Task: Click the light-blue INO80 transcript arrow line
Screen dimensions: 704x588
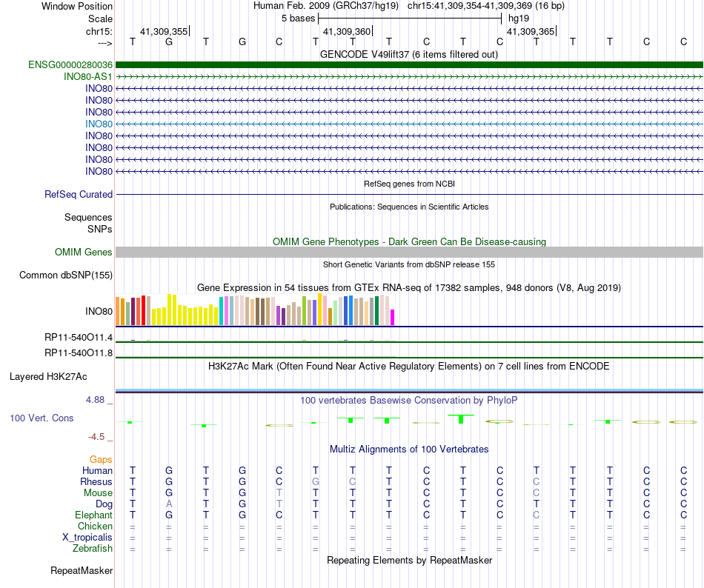Action: click(x=409, y=124)
